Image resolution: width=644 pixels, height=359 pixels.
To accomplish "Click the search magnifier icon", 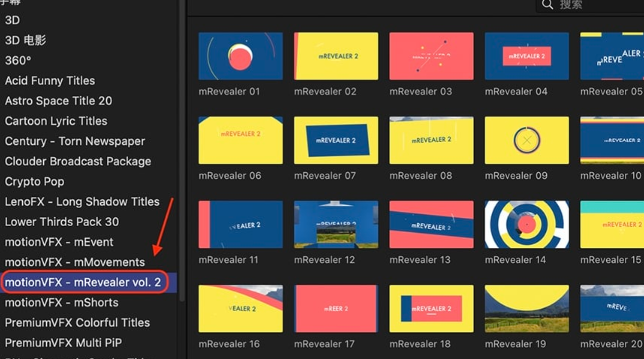I will point(547,5).
